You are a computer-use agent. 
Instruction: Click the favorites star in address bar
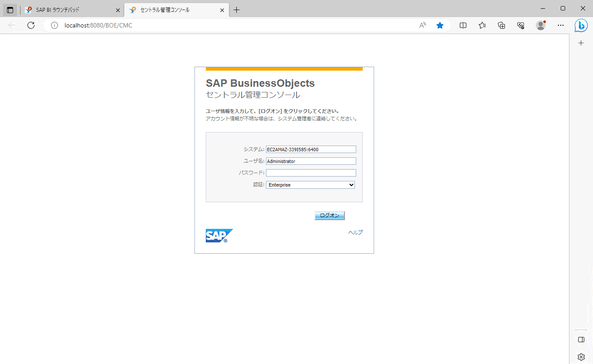click(440, 25)
